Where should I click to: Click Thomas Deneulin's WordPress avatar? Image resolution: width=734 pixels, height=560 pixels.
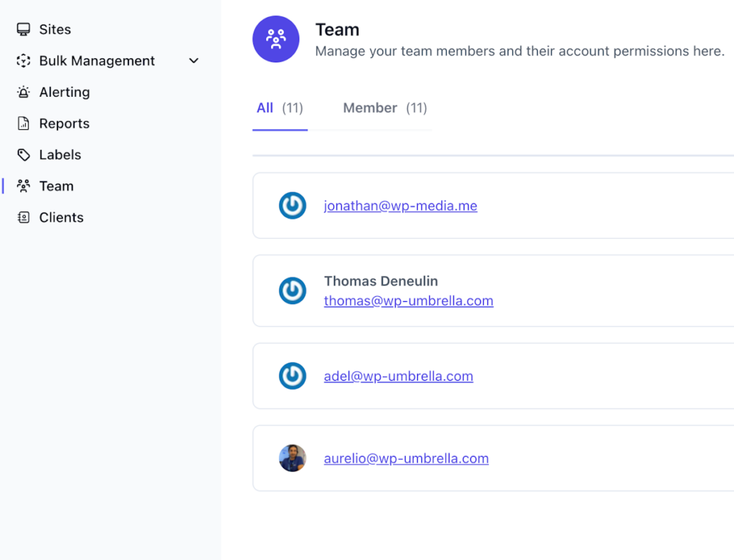[x=292, y=290]
